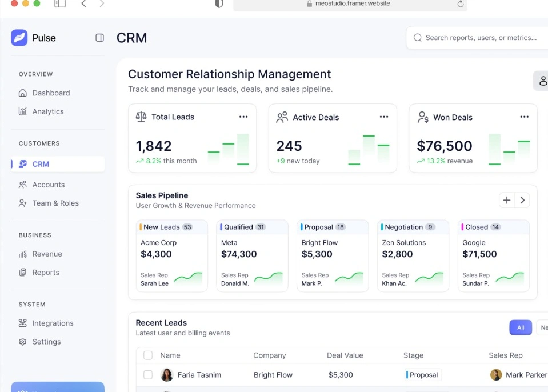Click the Faria Tasnim name cell
This screenshot has height=392, width=548.
coord(199,375)
